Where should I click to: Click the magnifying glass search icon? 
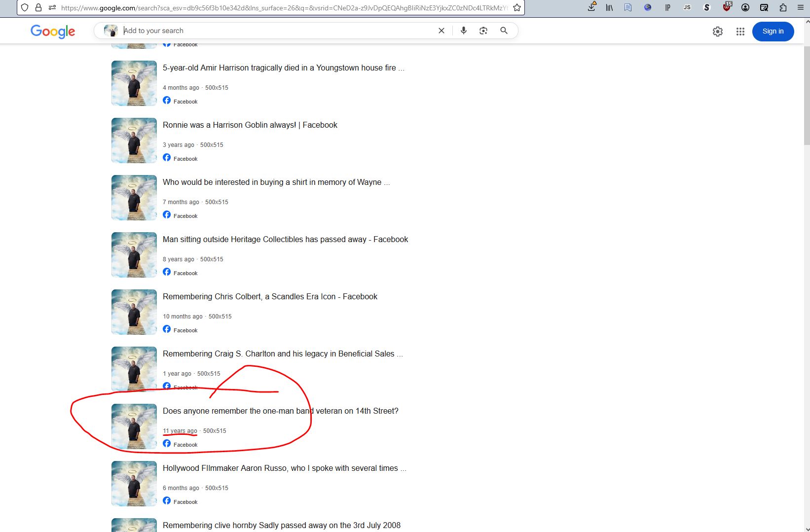click(504, 31)
